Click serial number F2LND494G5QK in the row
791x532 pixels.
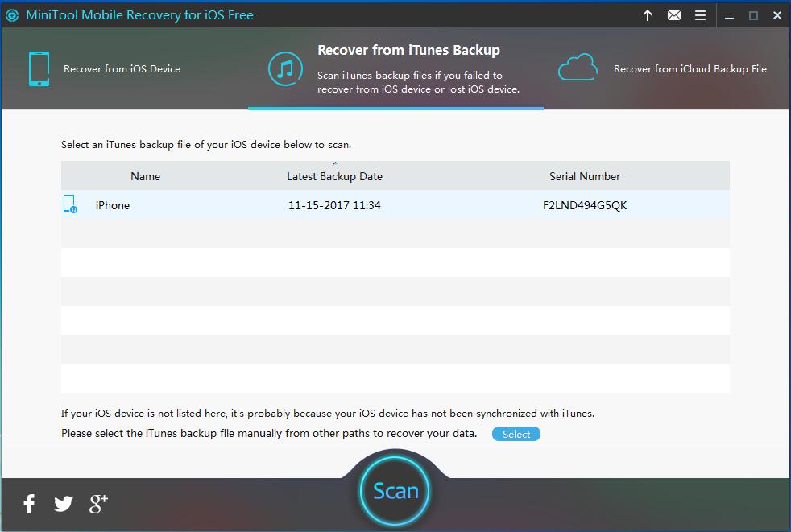pos(585,205)
